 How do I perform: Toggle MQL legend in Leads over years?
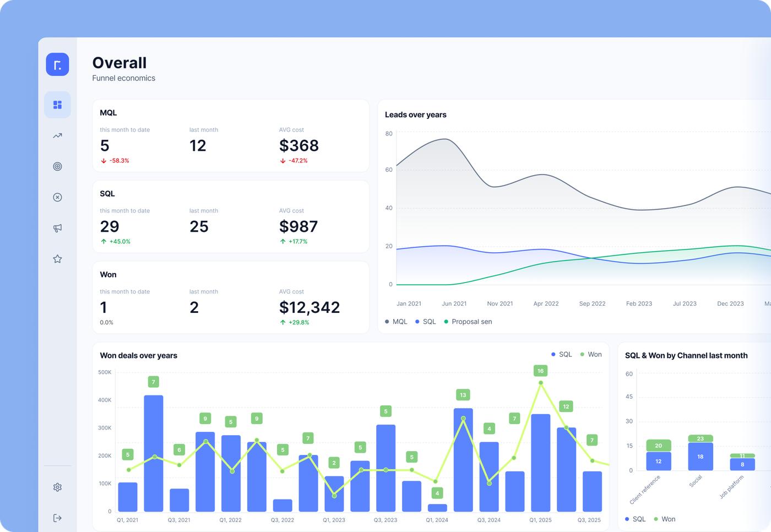(397, 322)
